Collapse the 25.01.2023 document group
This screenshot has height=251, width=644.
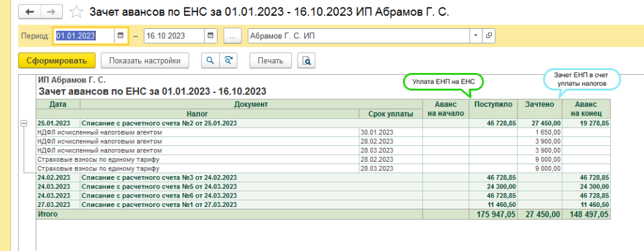24,123
